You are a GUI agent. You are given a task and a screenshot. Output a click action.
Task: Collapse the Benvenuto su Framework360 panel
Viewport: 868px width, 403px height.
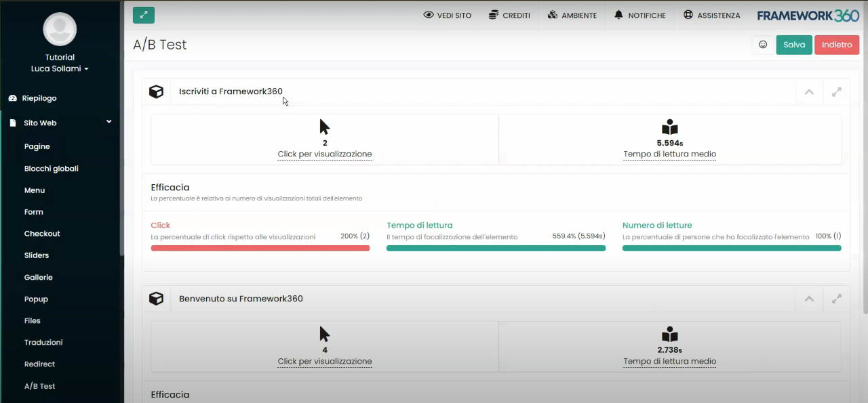point(809,299)
